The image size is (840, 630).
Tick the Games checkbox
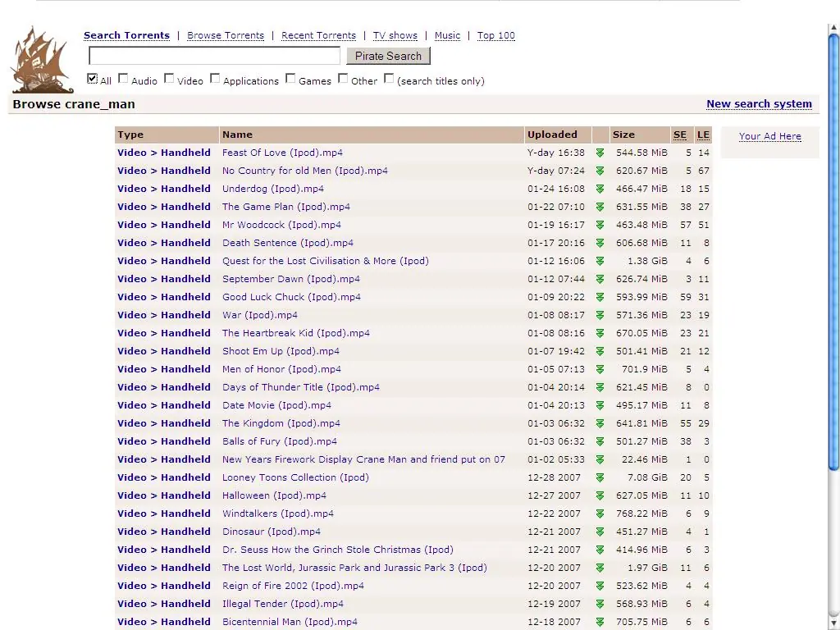[290, 79]
